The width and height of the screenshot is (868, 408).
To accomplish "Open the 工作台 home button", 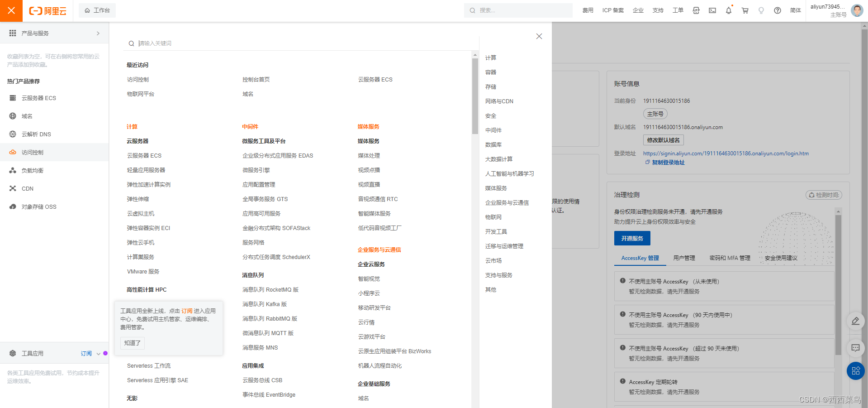I will click(97, 10).
